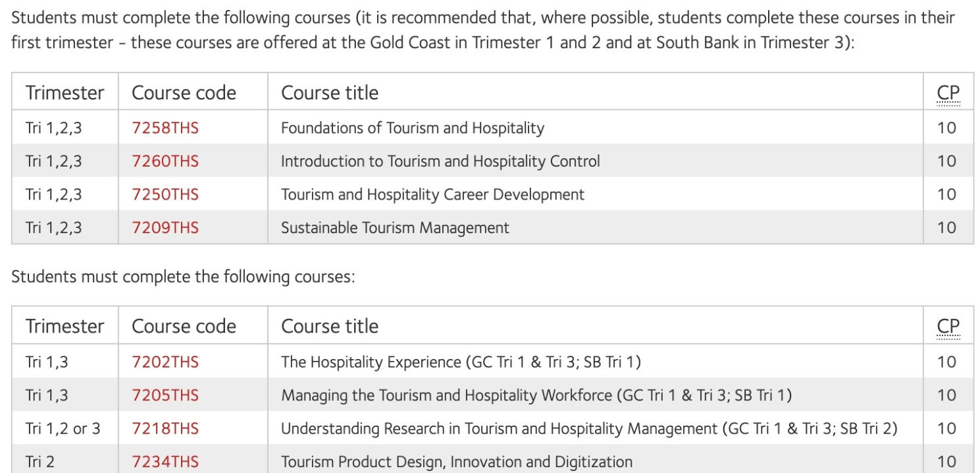
Task: Visit the 7218THS course link
Action: click(x=165, y=429)
